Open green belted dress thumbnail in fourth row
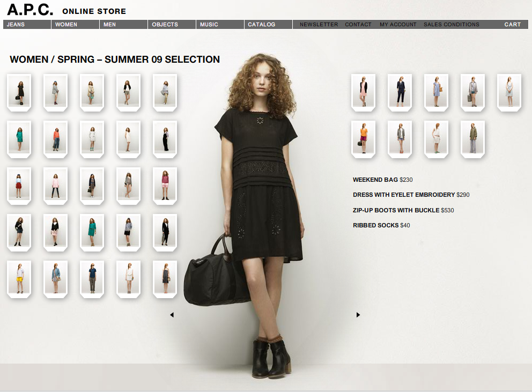 click(92, 233)
